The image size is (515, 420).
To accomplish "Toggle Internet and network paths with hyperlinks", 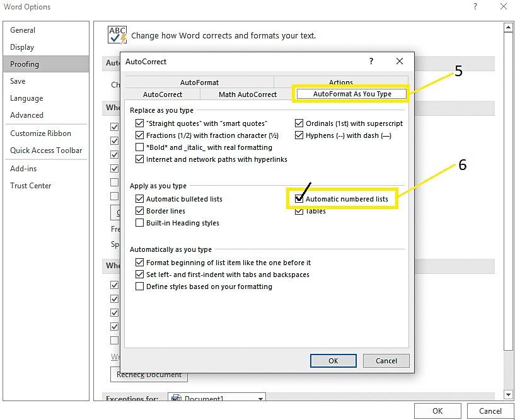I will 139,159.
